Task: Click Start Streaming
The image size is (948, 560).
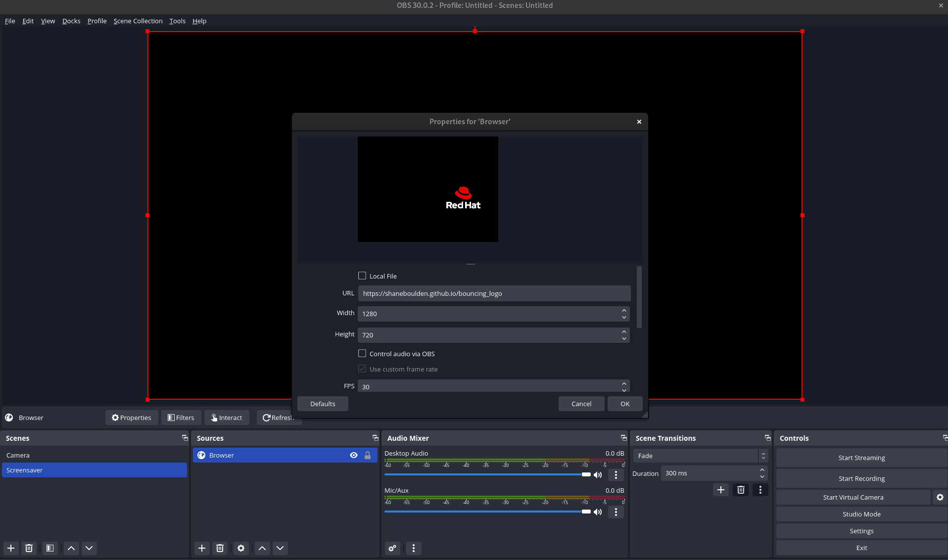Action: click(861, 458)
